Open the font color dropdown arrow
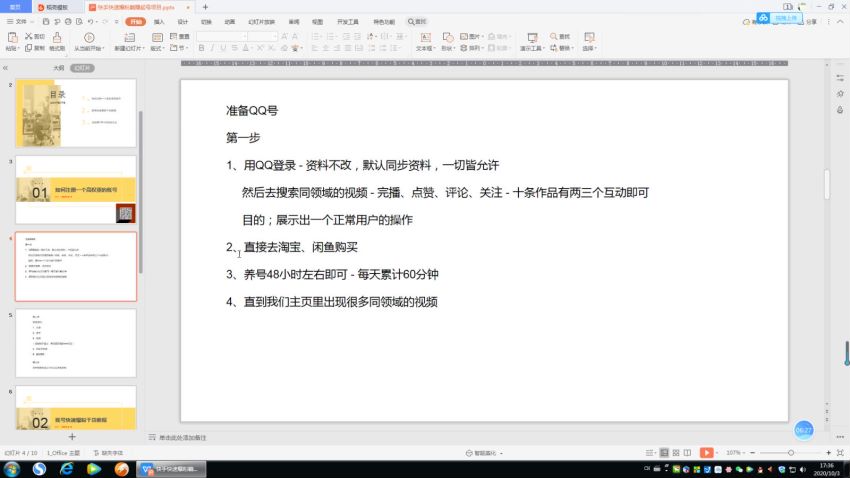 [252, 48]
